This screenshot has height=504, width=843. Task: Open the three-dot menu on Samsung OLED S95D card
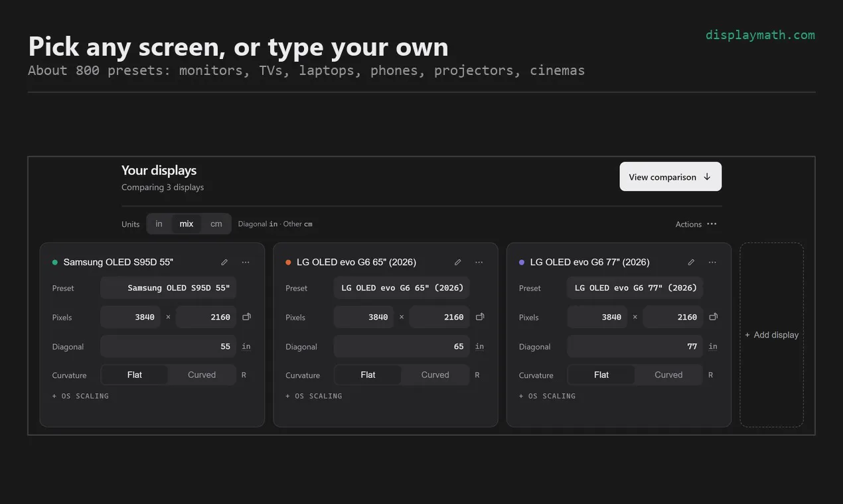[246, 262]
